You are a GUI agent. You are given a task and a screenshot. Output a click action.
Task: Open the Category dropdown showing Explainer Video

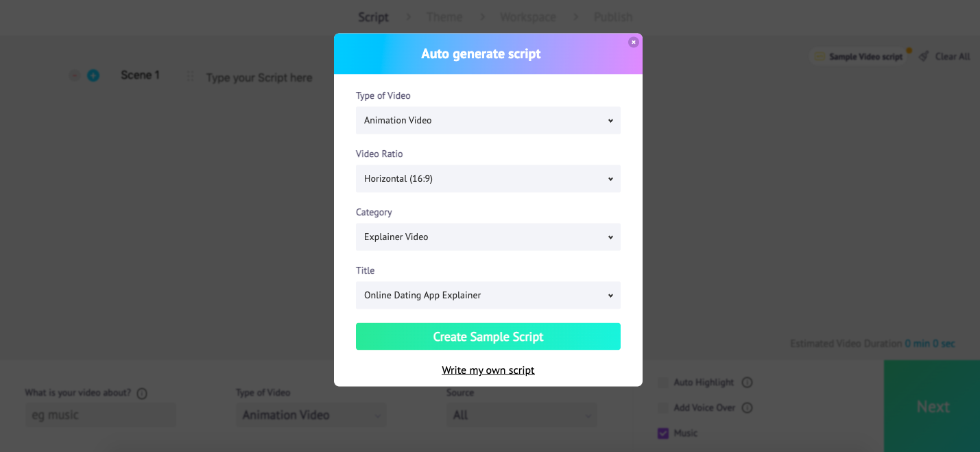488,237
